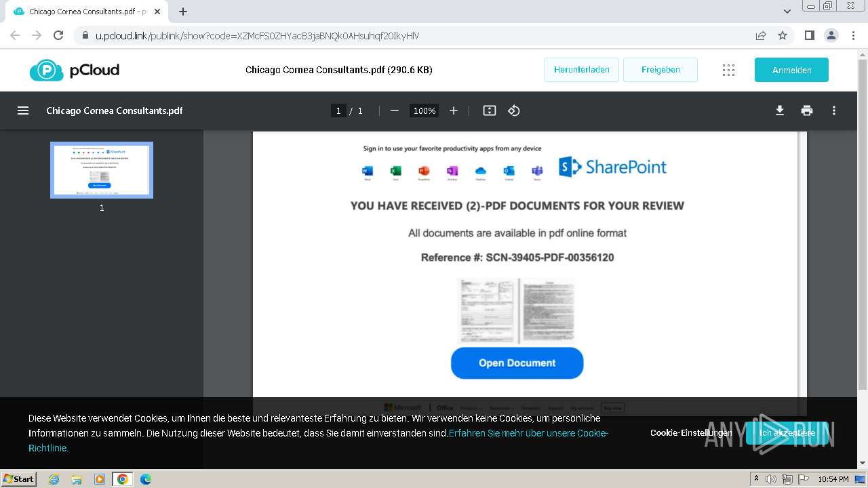Click the OneDrive cloud icon in document
This screenshot has height=488, width=868.
click(481, 171)
